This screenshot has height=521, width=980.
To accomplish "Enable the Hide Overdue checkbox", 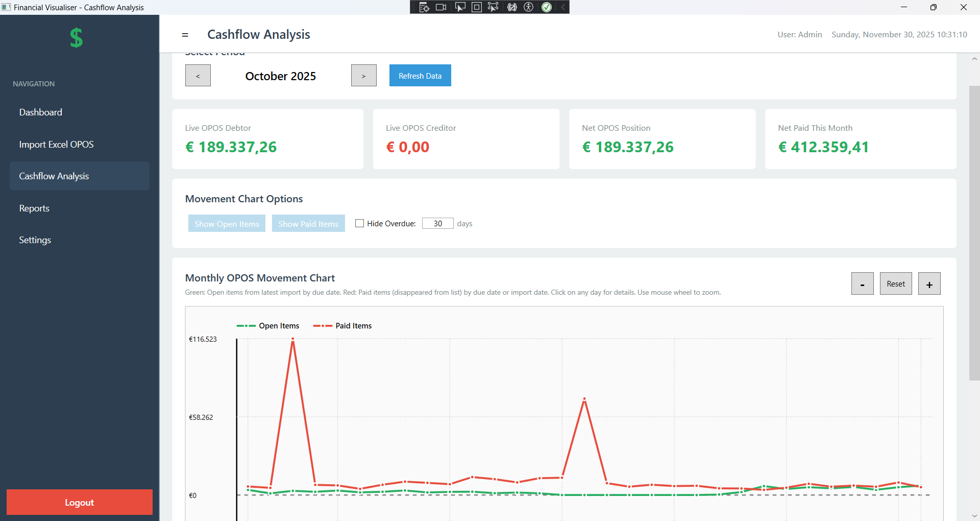I will point(359,223).
